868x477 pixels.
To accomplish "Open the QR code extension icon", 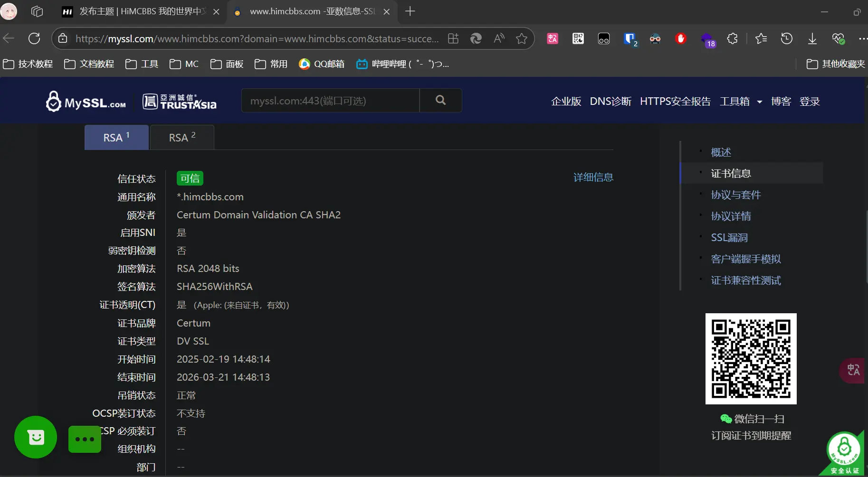I will point(578,38).
